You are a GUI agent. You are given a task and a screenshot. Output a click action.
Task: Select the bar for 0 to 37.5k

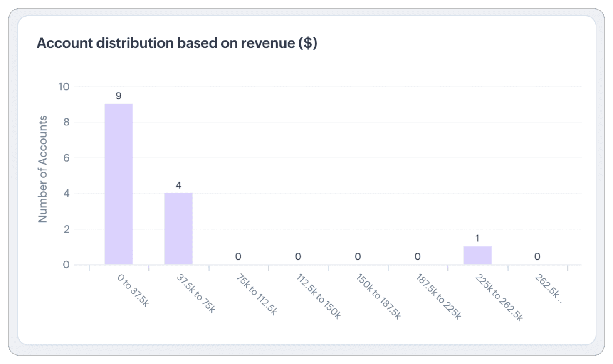119,184
